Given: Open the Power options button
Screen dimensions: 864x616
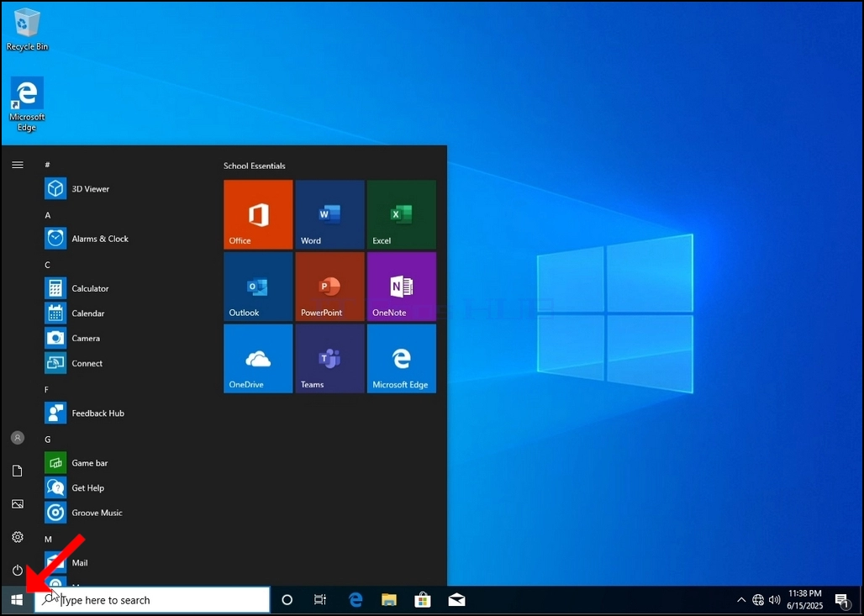Looking at the screenshot, I should click(x=18, y=571).
